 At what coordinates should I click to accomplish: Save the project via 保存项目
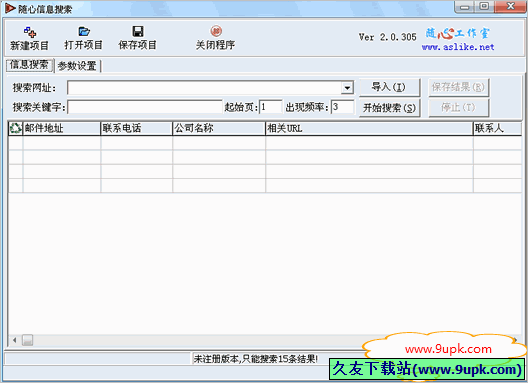pyautogui.click(x=137, y=38)
